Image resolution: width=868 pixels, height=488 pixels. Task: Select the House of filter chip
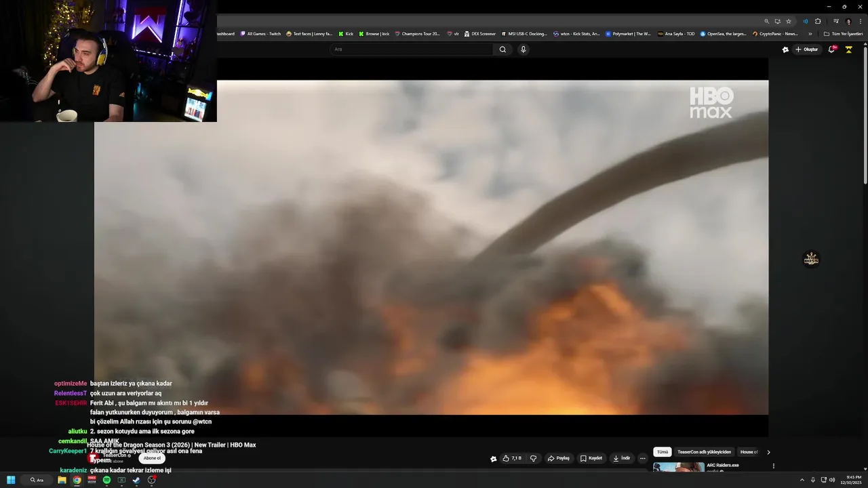tap(749, 452)
